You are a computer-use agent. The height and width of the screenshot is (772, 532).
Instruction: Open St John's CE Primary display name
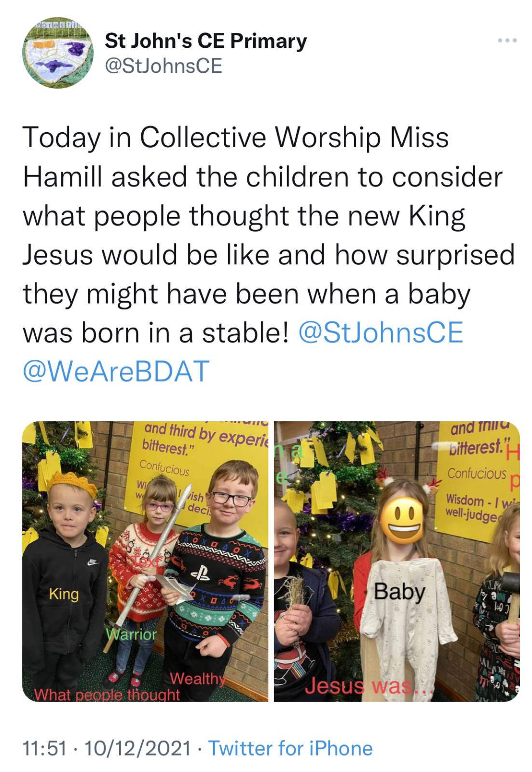[206, 41]
